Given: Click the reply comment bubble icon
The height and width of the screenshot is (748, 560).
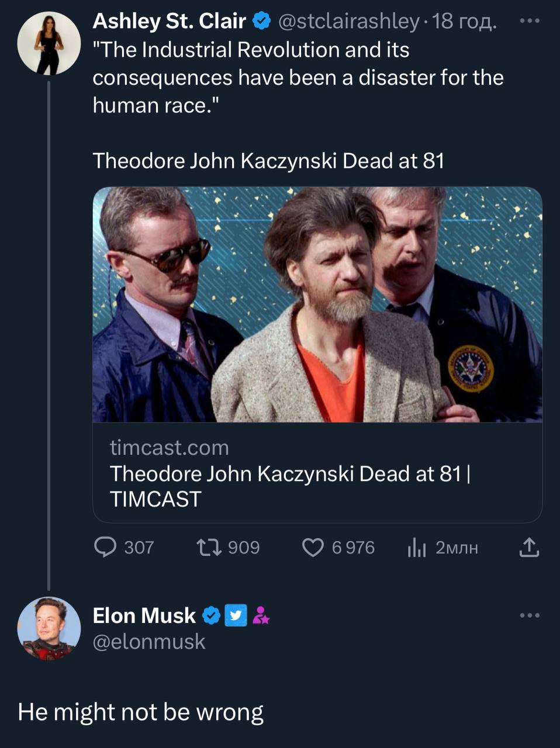Looking at the screenshot, I should [105, 548].
